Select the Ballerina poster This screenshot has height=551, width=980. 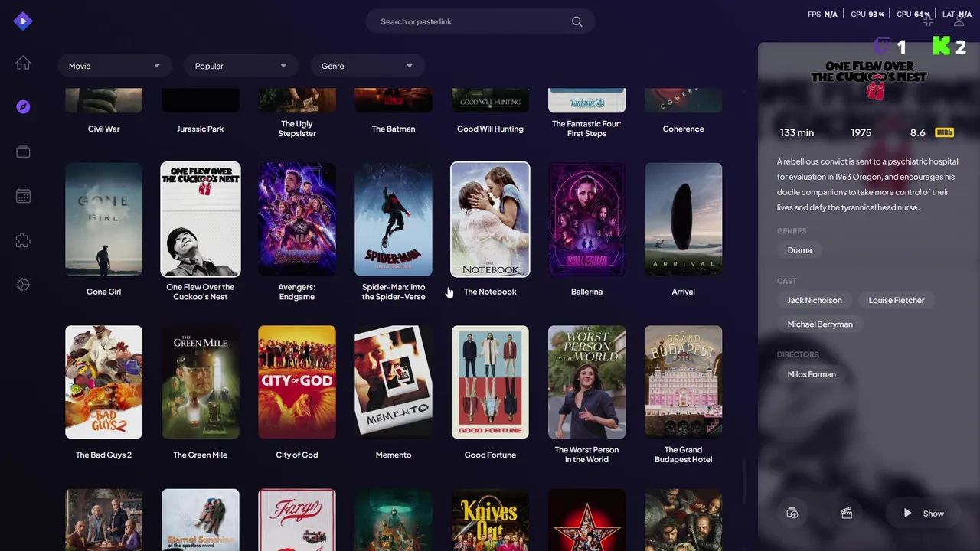pyautogui.click(x=586, y=219)
